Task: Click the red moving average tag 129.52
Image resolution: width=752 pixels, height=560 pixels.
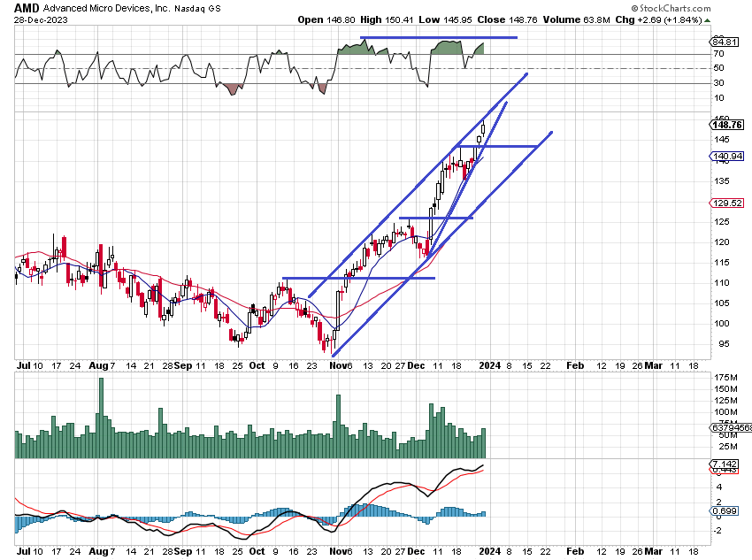Action: tap(726, 203)
